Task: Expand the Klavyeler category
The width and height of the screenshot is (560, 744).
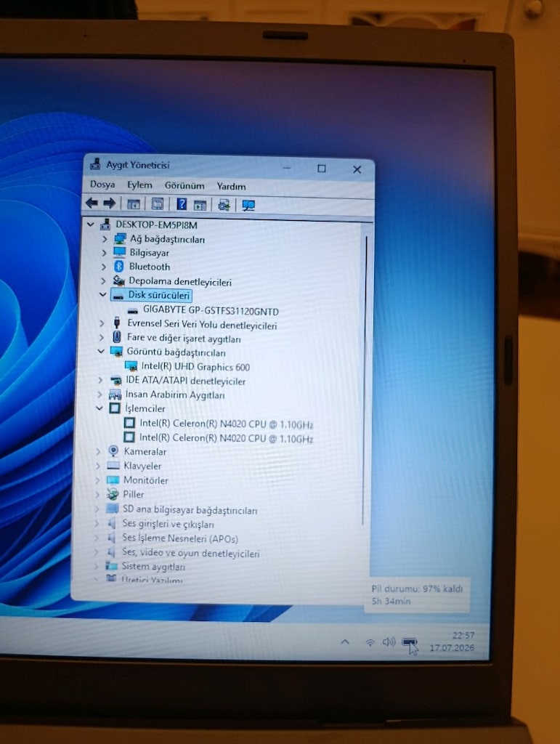Action: pos(97,466)
